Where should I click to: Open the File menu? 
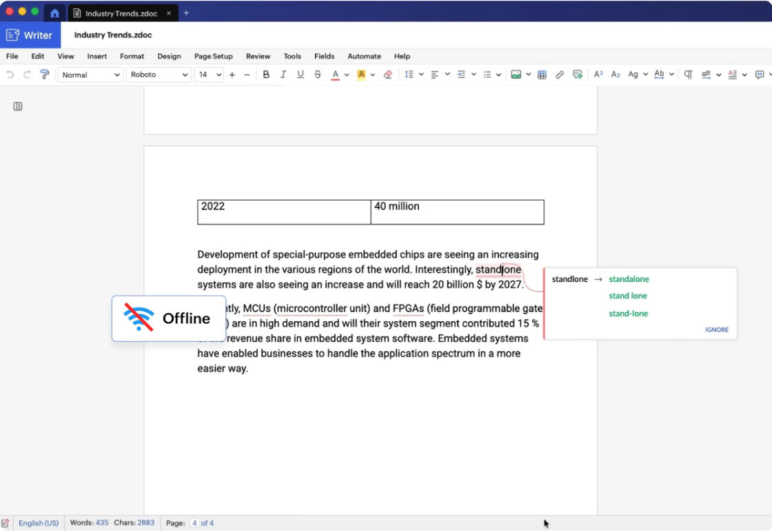pos(12,56)
